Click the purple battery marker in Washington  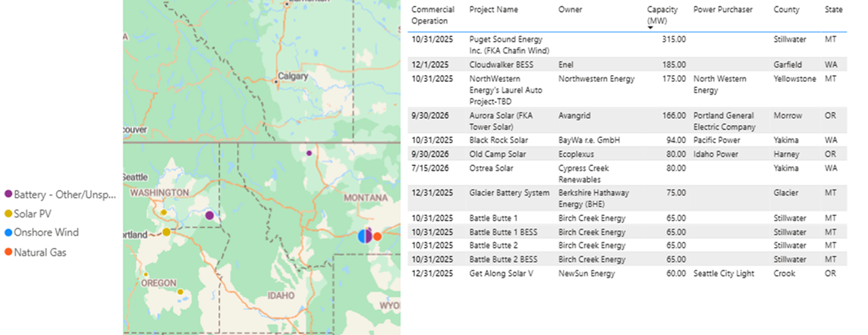pos(209,215)
